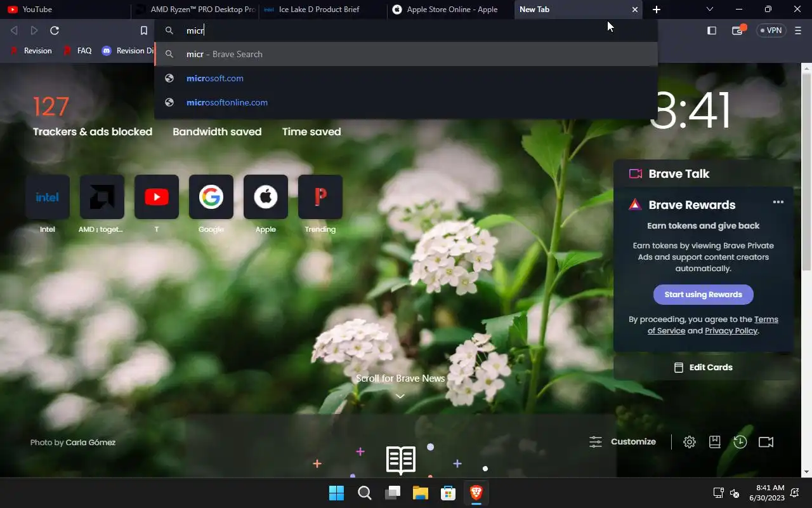Click the Brave News book icon
The width and height of the screenshot is (812, 508).
coord(401,460)
